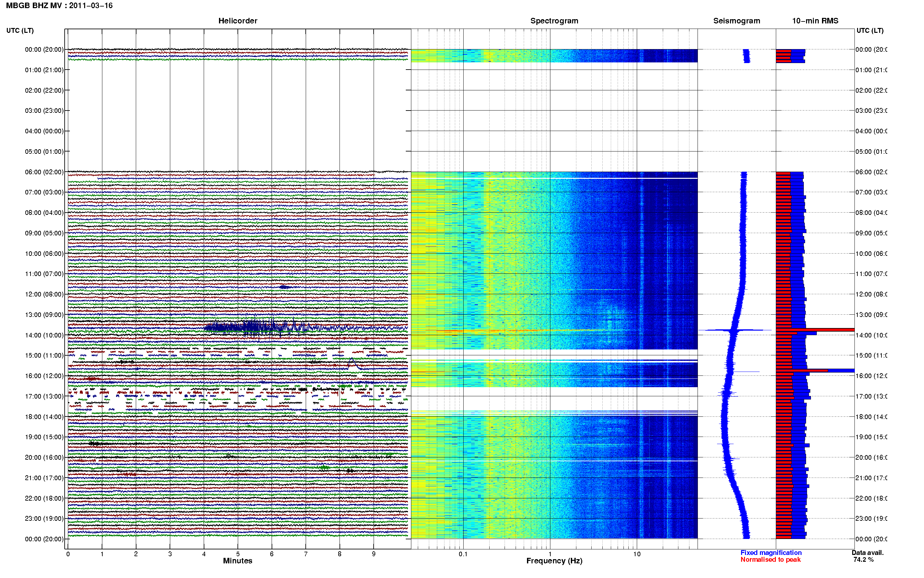Click the 'Data avail.' label
The image size is (924, 578).
867,553
